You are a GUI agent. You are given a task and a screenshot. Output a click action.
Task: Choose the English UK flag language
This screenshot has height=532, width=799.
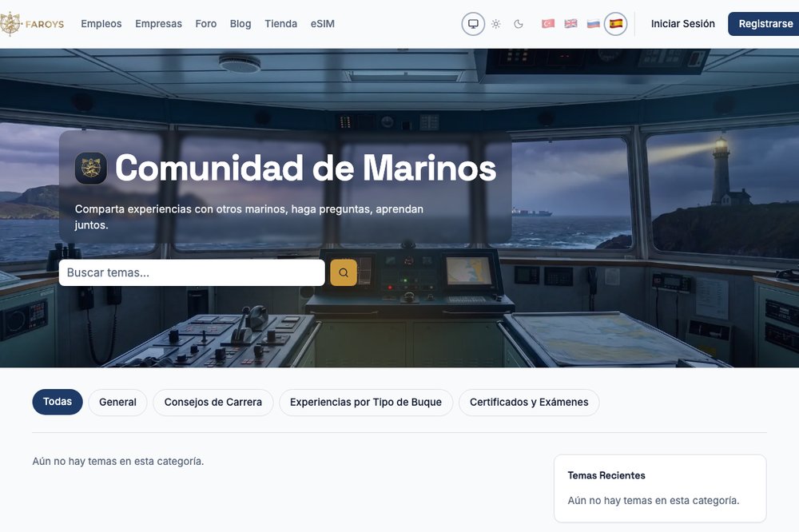tap(570, 23)
